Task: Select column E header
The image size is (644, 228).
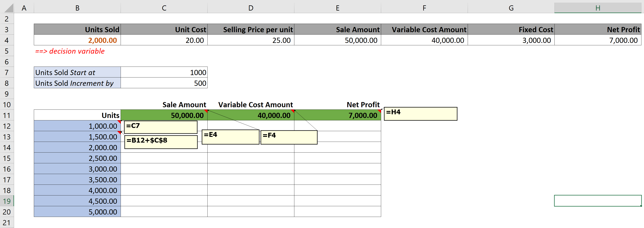Action: tap(337, 8)
